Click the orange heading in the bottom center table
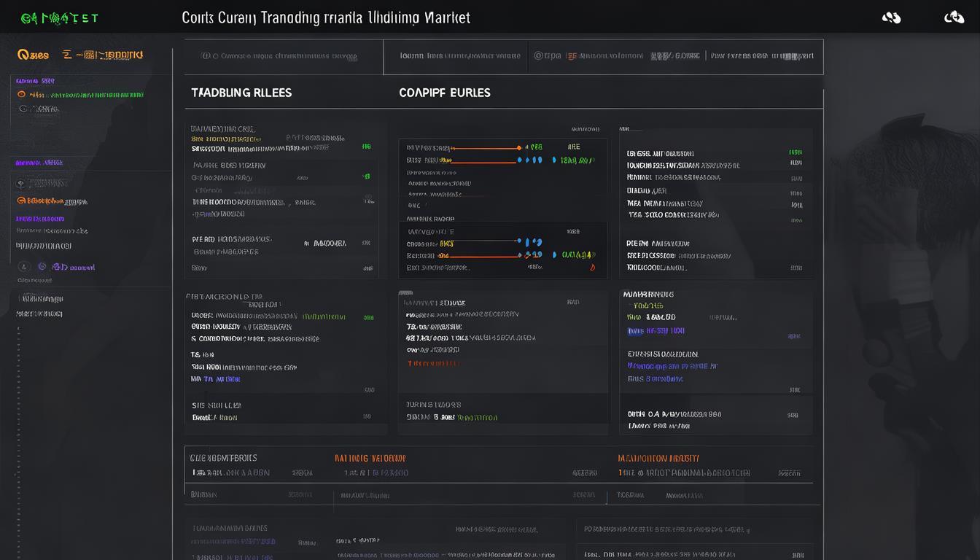The image size is (980, 560). click(370, 459)
